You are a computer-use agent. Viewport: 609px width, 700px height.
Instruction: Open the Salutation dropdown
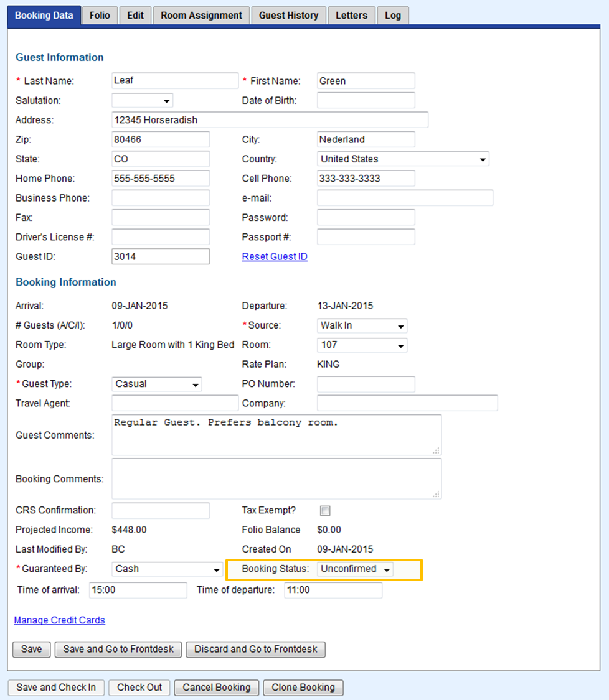pyautogui.click(x=143, y=101)
